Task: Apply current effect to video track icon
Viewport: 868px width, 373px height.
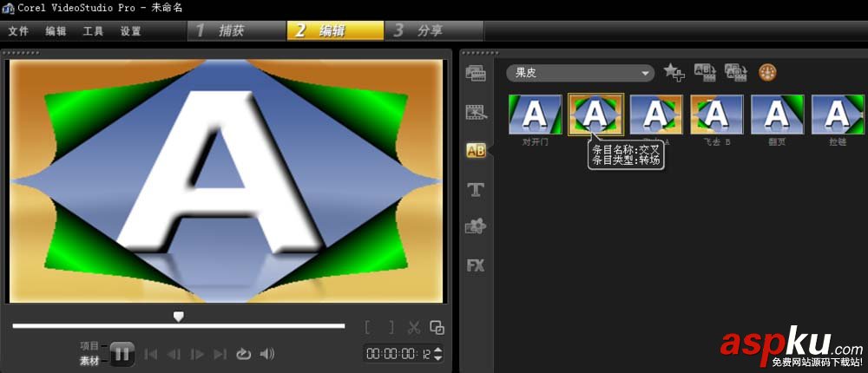Action: click(x=705, y=73)
